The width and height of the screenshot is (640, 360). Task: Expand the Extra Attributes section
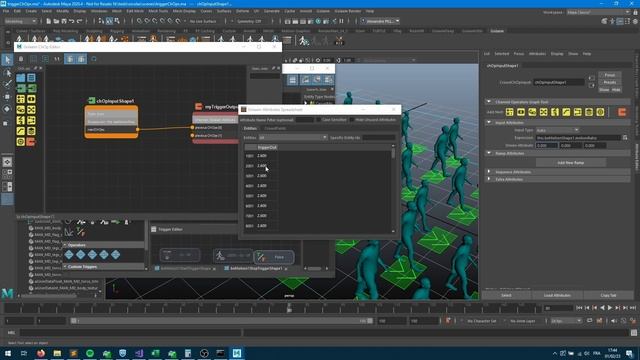coord(489,179)
